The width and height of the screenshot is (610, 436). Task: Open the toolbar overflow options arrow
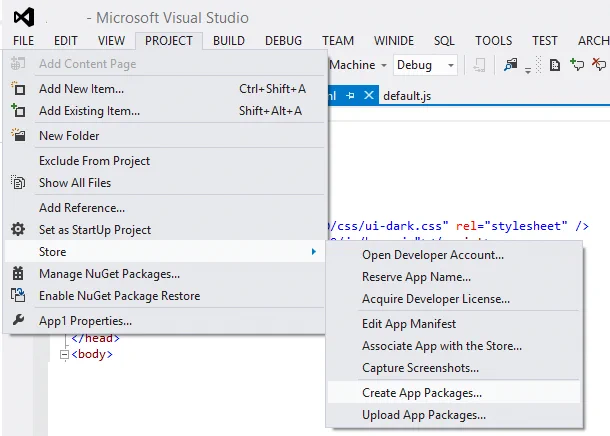coord(528,70)
